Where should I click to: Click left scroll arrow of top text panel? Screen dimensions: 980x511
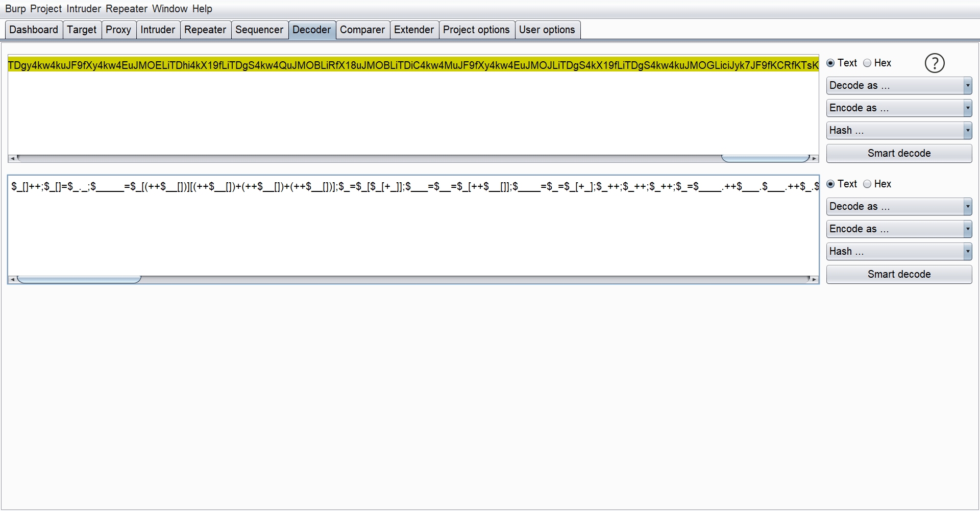point(12,159)
